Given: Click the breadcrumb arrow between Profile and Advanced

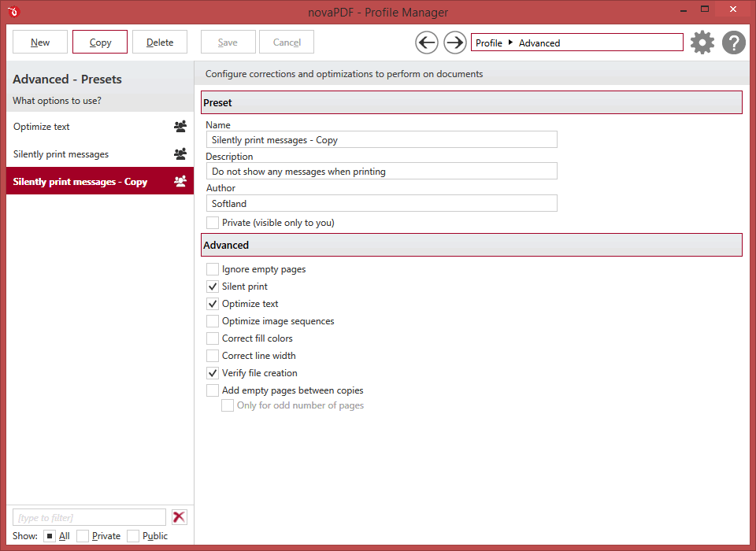Looking at the screenshot, I should 510,43.
